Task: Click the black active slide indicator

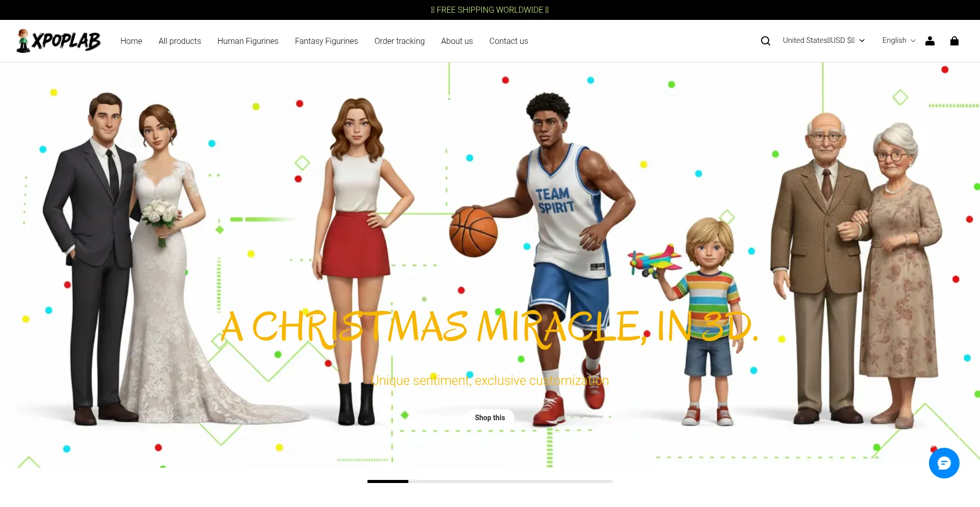Action: [x=388, y=481]
